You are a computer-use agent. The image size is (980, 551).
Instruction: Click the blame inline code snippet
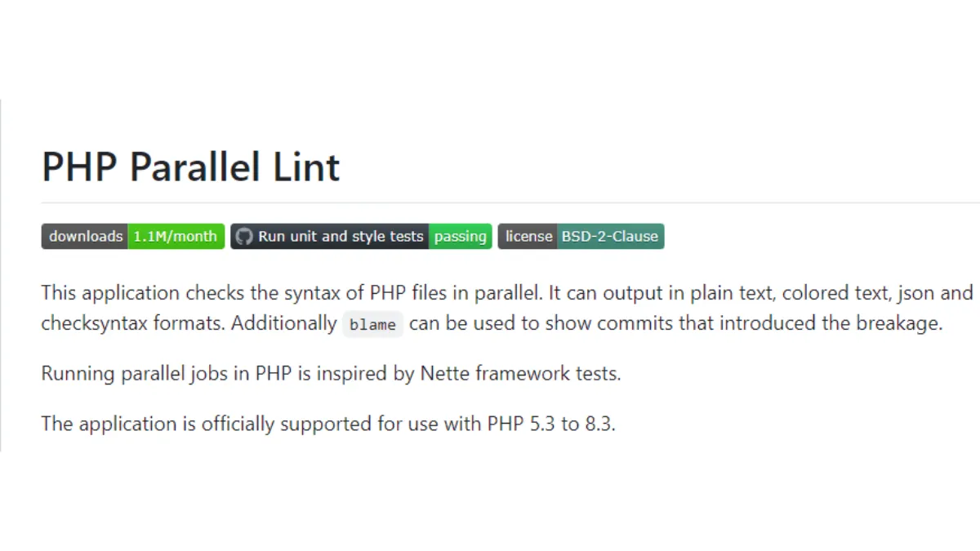coord(372,324)
